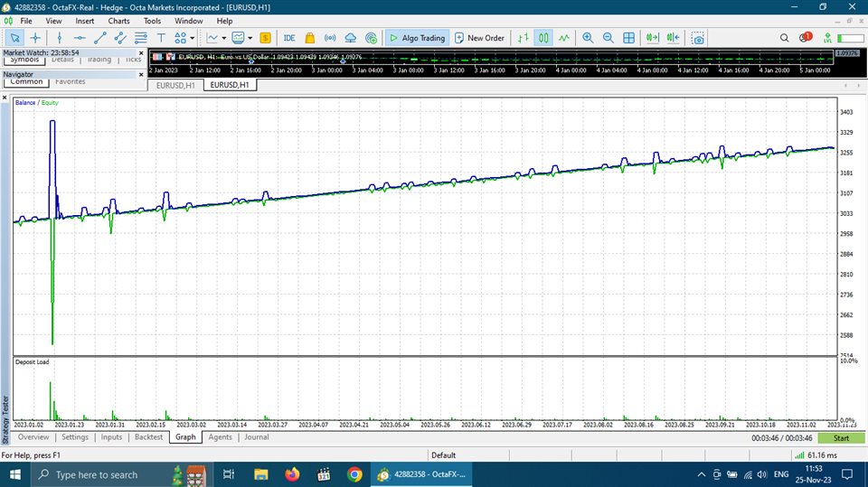The height and width of the screenshot is (487, 868).
Task: Switch chart to line chart mode
Action: 563,38
